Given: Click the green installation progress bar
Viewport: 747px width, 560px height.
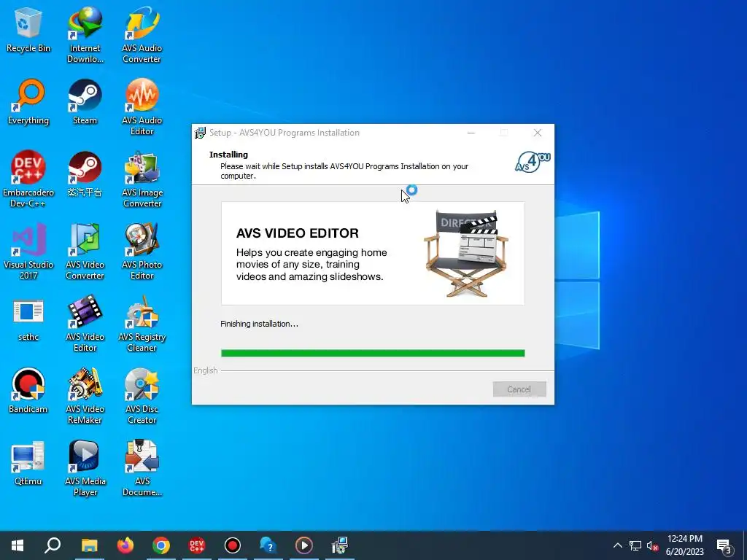Looking at the screenshot, I should 373,354.
